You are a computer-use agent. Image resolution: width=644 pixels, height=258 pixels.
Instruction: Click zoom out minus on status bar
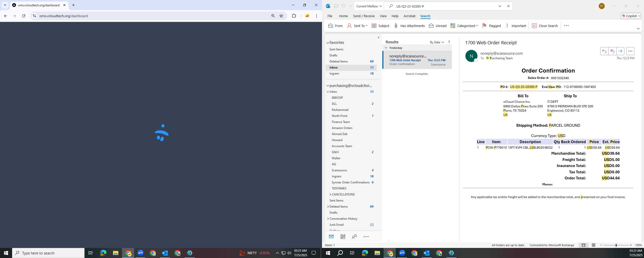click(601, 245)
